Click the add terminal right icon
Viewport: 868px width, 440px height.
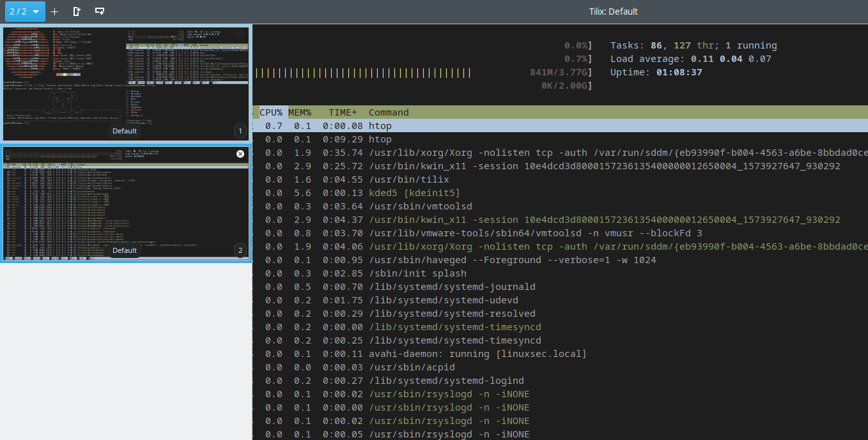76,11
